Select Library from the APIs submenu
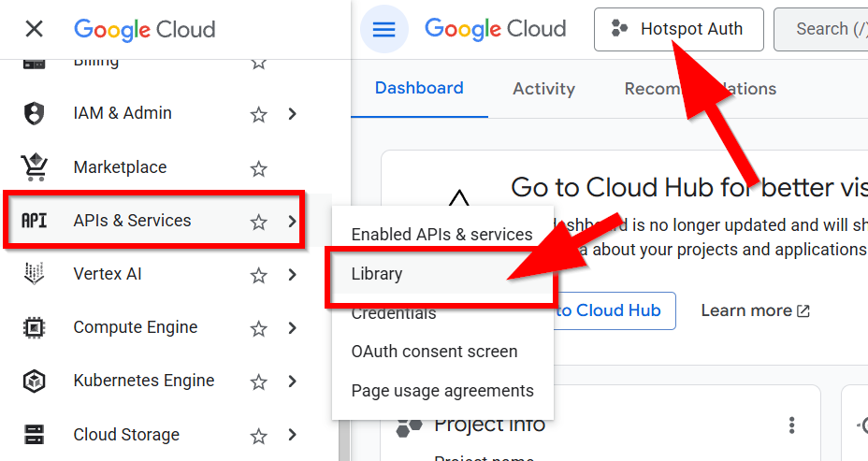The image size is (868, 461). [x=377, y=274]
